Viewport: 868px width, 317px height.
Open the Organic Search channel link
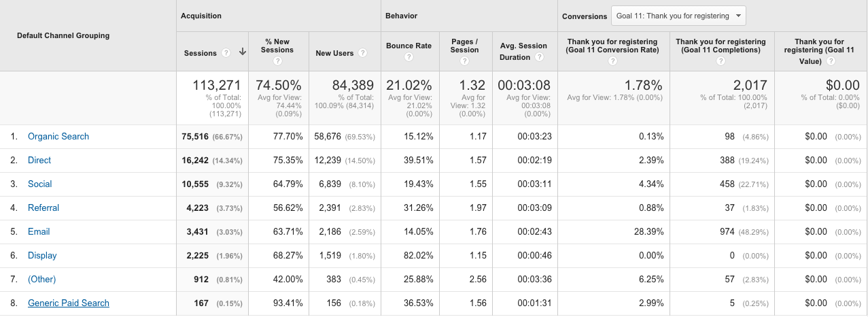click(x=58, y=137)
